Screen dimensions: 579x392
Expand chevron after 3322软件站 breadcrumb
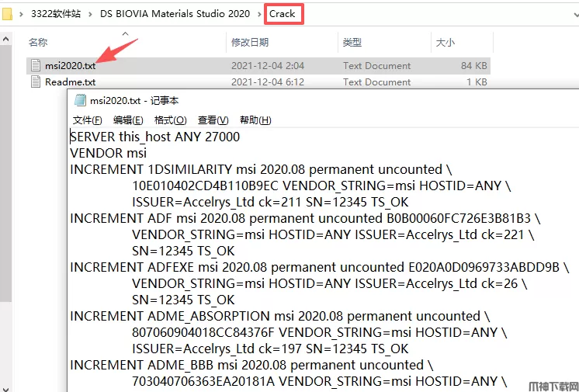[x=90, y=14]
